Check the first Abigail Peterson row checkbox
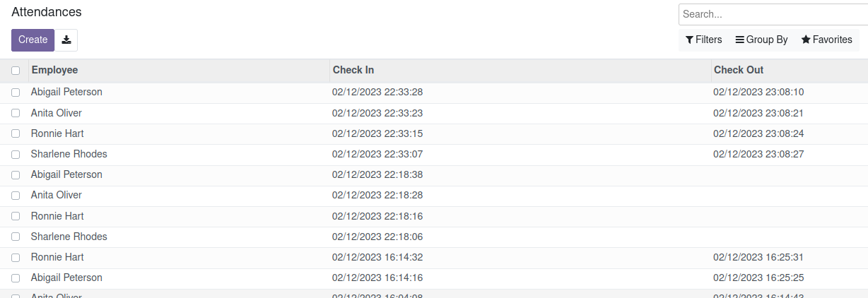The width and height of the screenshot is (868, 298). pyautogui.click(x=16, y=93)
